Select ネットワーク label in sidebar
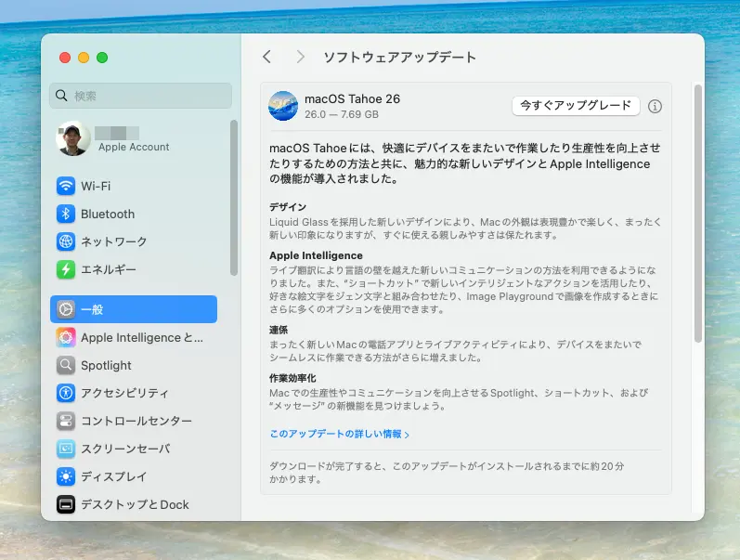 pos(113,241)
